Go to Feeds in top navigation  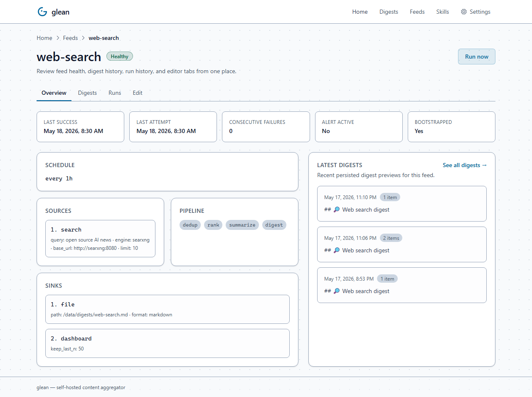pyautogui.click(x=417, y=12)
